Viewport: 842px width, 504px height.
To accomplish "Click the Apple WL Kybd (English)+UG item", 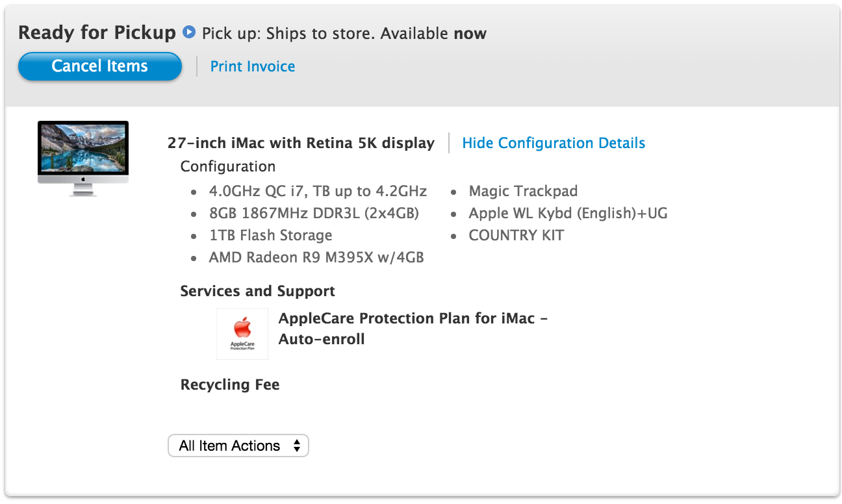I will point(568,213).
